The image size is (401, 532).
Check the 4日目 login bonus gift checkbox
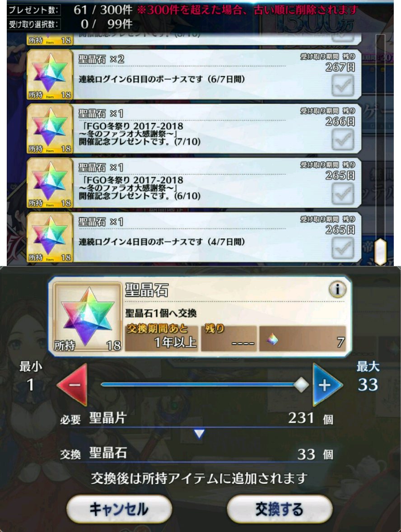[343, 247]
